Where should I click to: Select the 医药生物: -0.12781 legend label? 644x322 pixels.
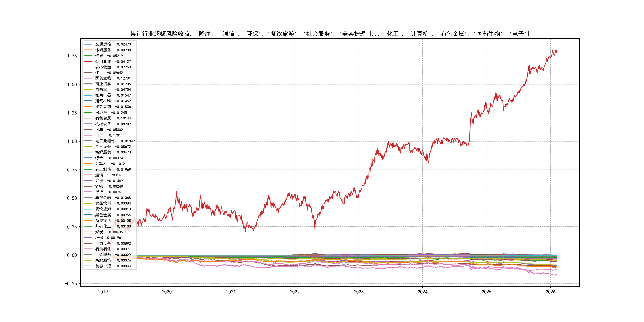113,78
